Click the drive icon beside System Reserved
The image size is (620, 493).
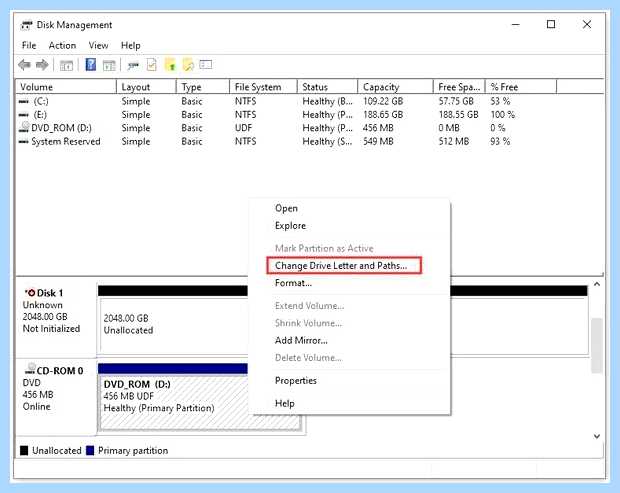tap(24, 142)
